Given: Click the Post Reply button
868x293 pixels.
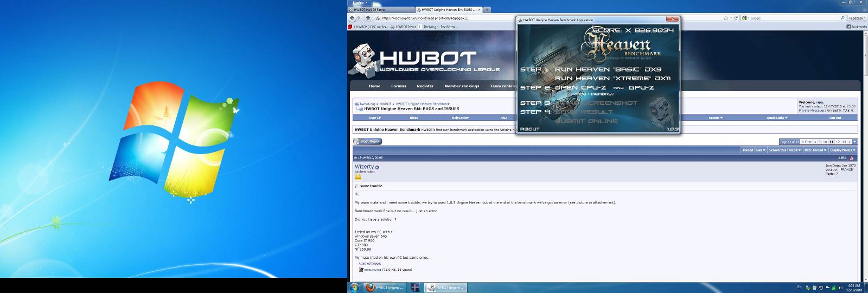Looking at the screenshot, I should click(368, 142).
